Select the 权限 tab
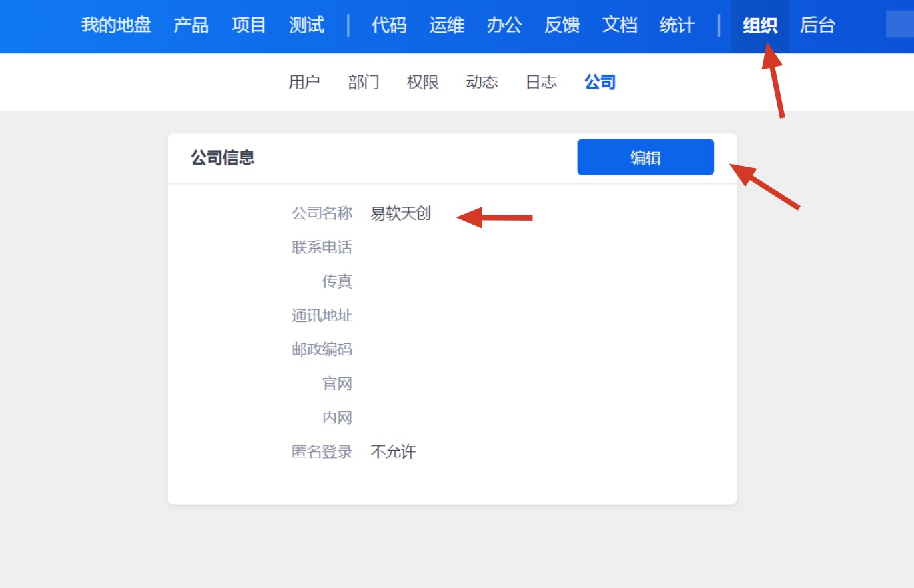This screenshot has width=914, height=588. tap(423, 82)
